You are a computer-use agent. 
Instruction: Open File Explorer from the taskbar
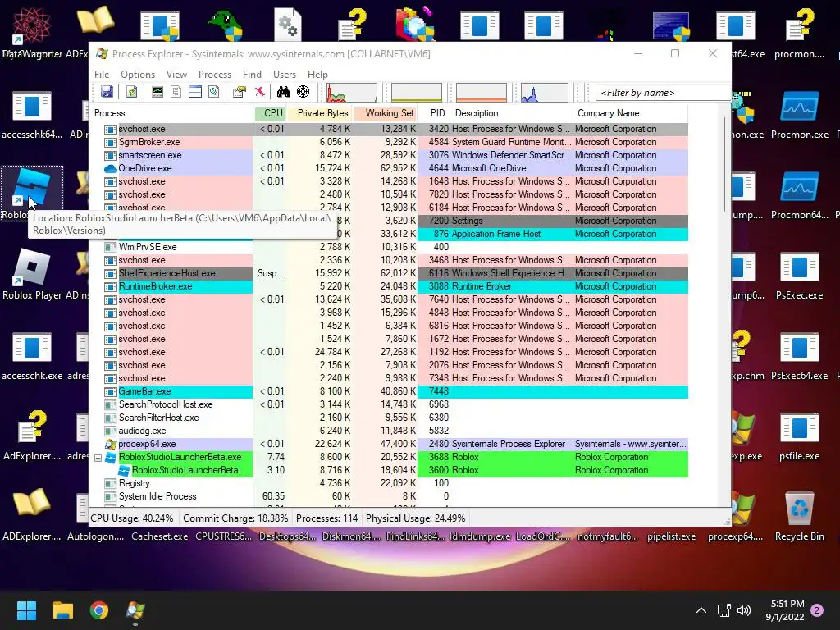click(x=62, y=610)
